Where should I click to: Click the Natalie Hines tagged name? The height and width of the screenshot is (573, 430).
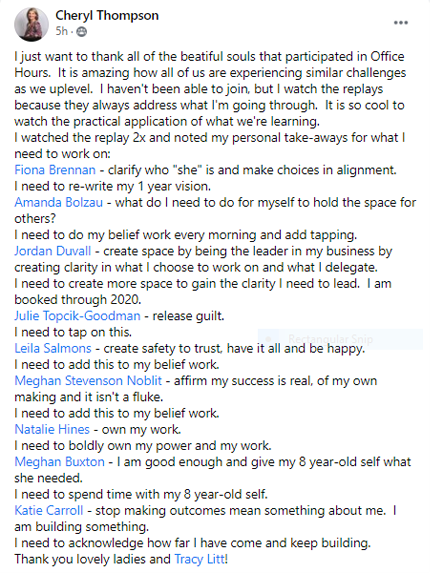pos(52,429)
